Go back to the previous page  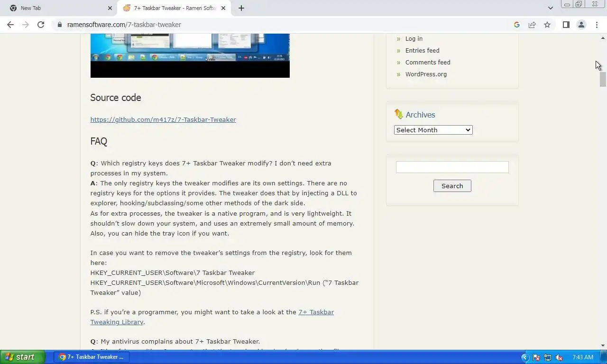click(10, 25)
